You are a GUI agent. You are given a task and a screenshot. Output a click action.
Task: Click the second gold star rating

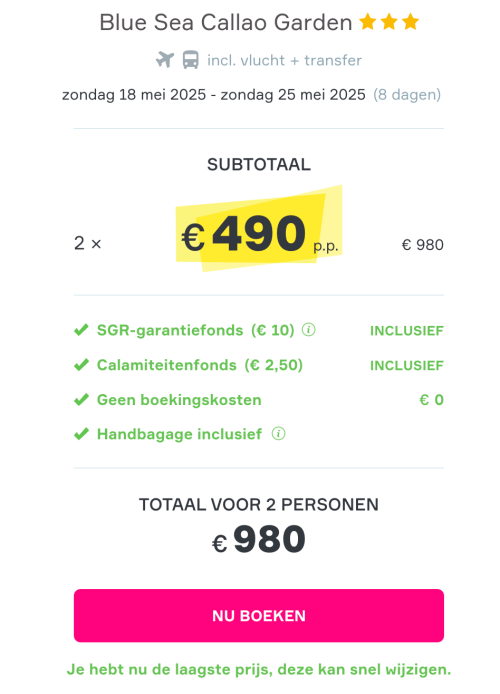[389, 22]
